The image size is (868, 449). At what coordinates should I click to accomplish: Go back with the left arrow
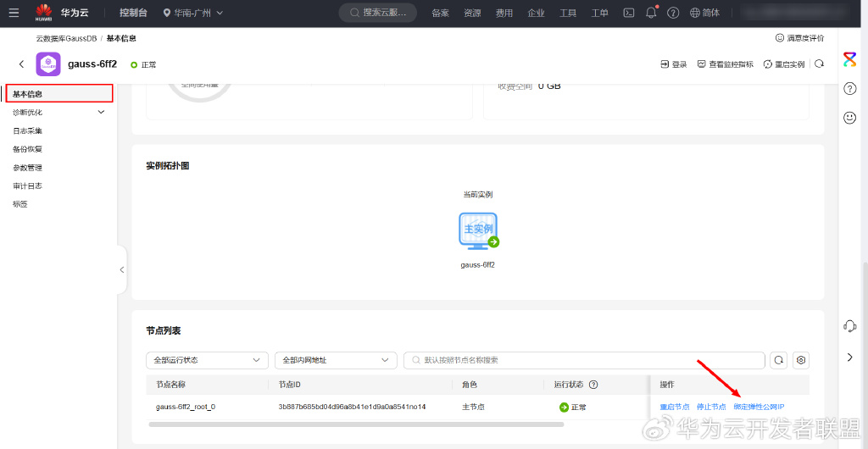pyautogui.click(x=21, y=64)
